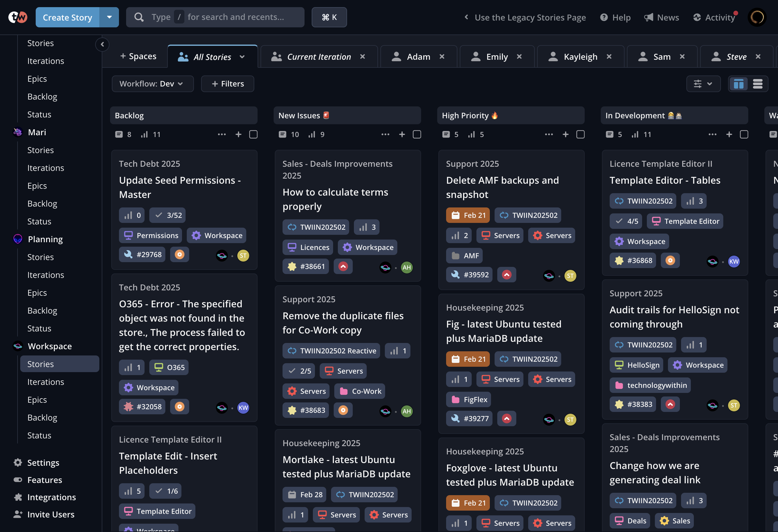Open Integrations puzzle icon
778x532 pixels.
point(18,497)
